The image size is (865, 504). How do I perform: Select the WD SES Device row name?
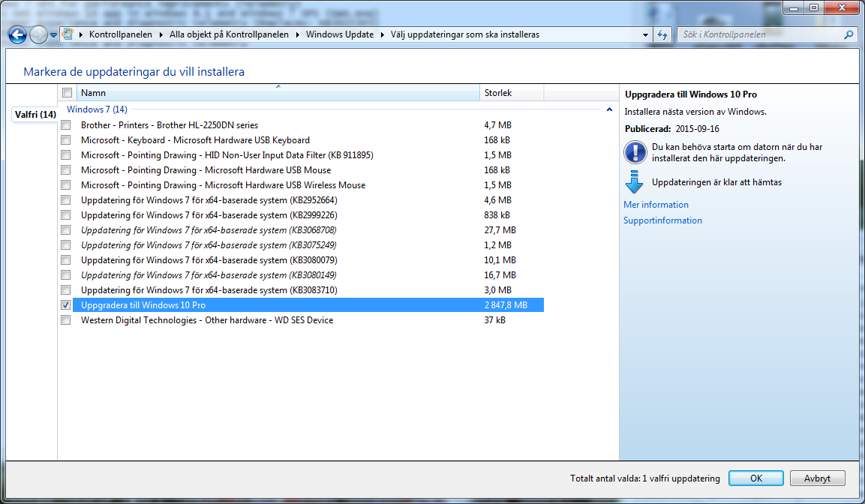click(207, 319)
